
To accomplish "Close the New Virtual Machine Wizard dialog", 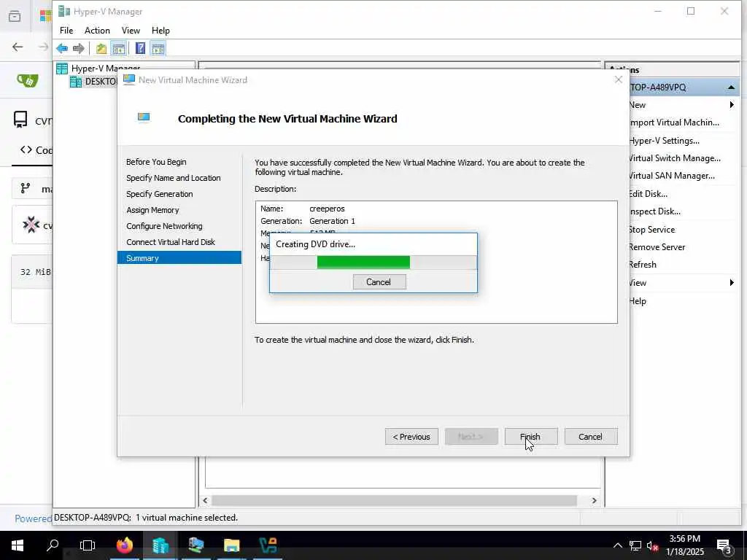I will [619, 80].
